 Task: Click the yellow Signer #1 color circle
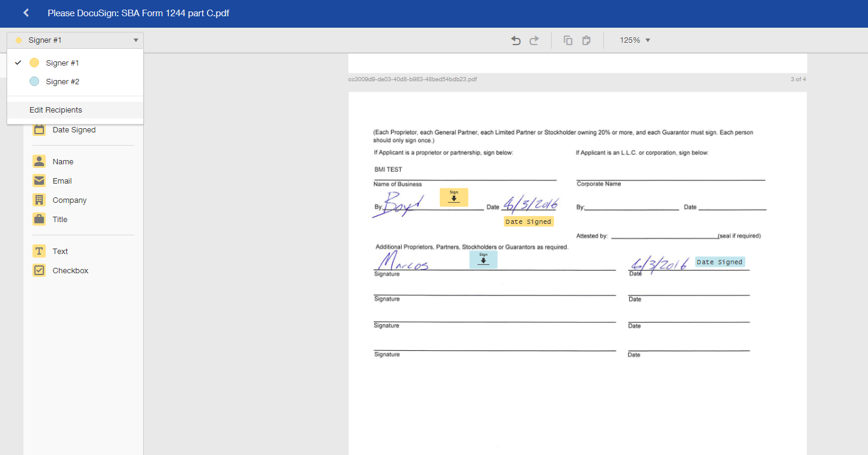[34, 63]
